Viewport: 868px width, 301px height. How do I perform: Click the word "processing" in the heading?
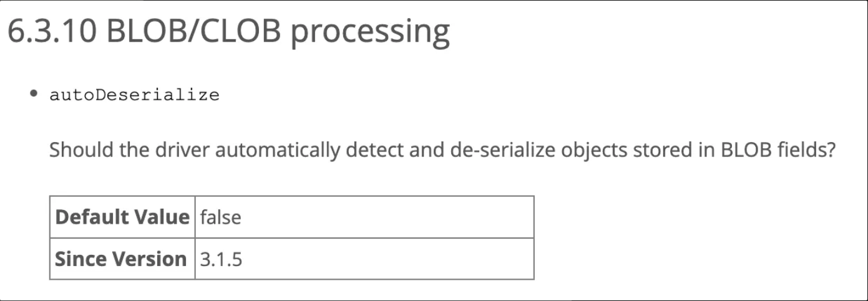point(371,32)
